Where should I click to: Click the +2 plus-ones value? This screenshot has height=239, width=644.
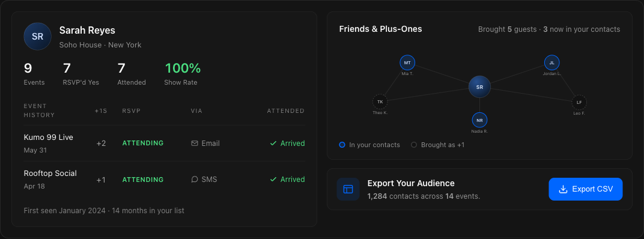(101, 144)
